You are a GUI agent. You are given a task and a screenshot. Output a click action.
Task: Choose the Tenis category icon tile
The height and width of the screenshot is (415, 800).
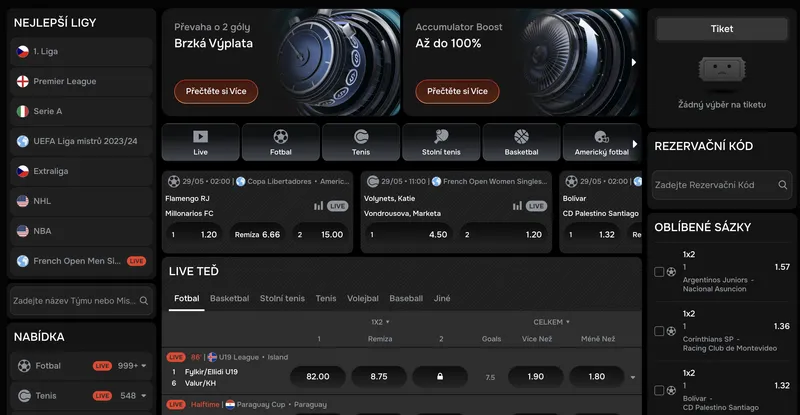click(361, 142)
